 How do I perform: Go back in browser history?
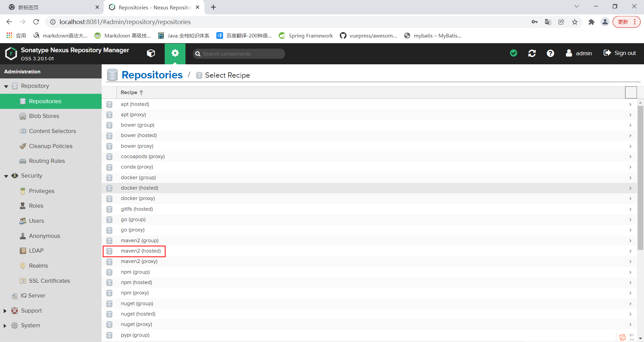pos(9,22)
